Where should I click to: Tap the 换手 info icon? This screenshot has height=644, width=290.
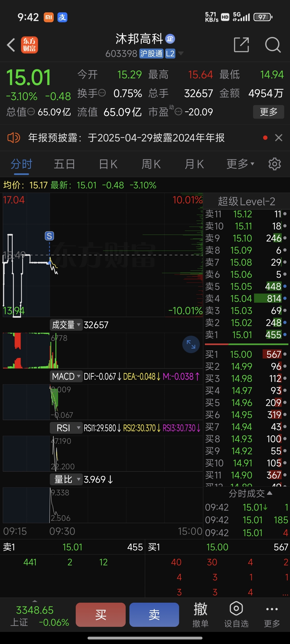pyautogui.click(x=102, y=93)
